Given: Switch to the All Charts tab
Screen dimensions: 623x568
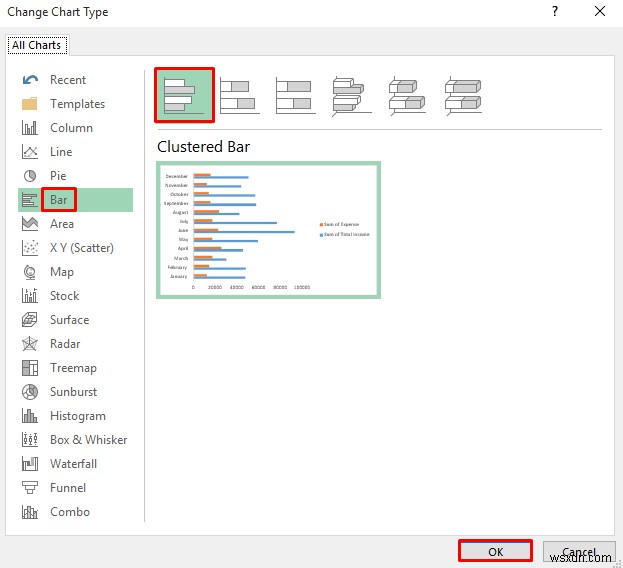Looking at the screenshot, I should tap(37, 45).
